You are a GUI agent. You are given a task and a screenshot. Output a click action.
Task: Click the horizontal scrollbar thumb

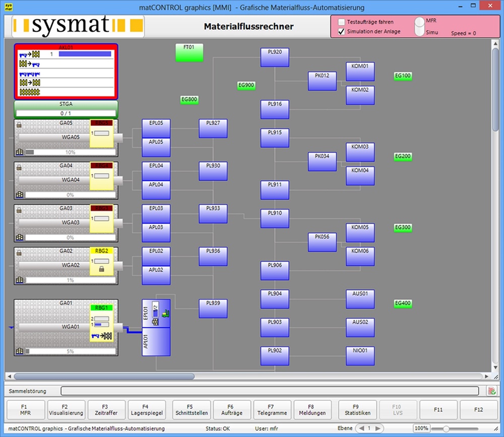104,376
